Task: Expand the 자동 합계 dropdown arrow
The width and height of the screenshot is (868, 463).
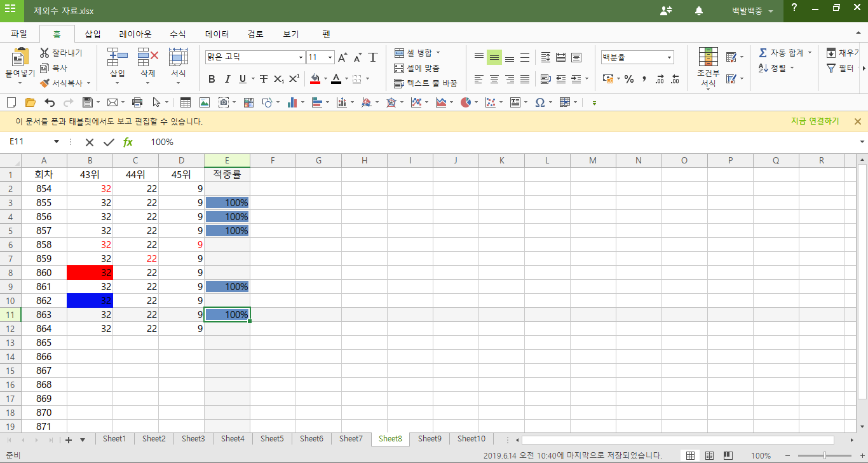Action: pyautogui.click(x=810, y=53)
